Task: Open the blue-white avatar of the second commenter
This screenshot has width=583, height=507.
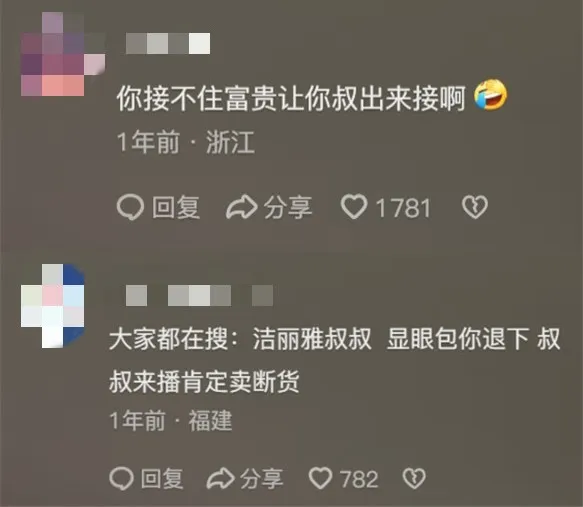Action: (53, 306)
